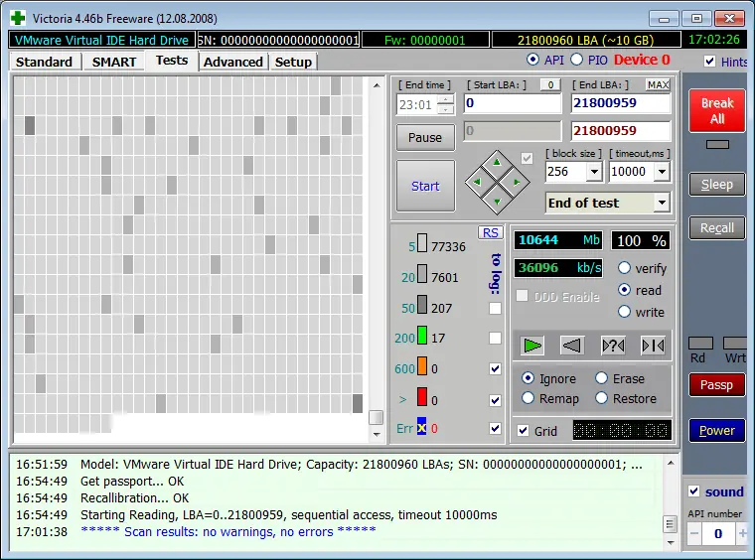Click the block map scrollbar thumb
Viewport: 755px width, 560px height.
(x=376, y=417)
